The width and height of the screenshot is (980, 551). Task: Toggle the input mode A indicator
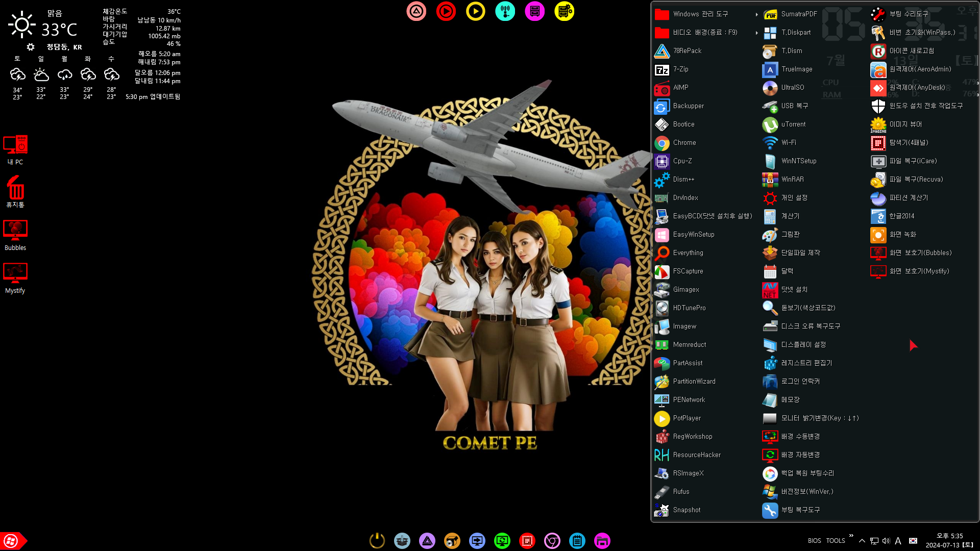(x=898, y=541)
